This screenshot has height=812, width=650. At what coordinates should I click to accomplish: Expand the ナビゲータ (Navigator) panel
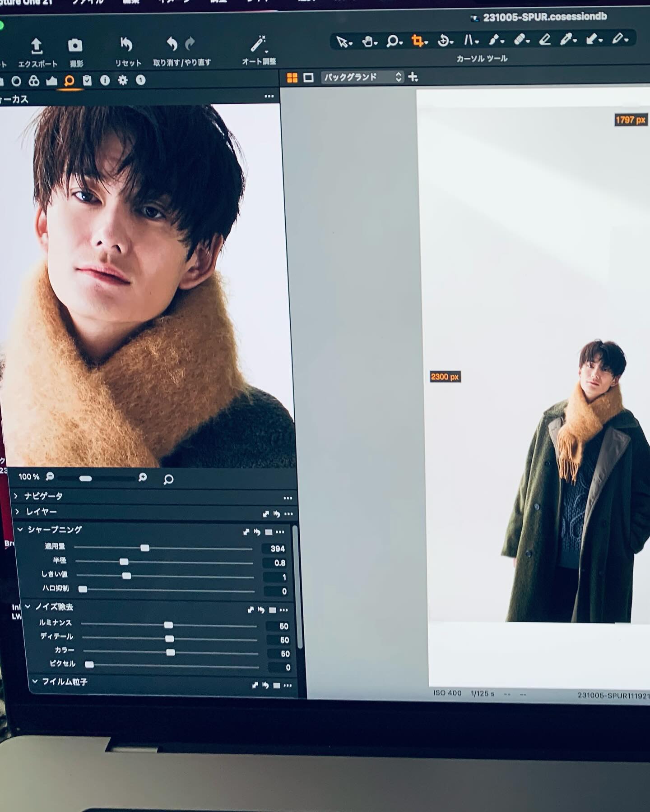(16, 496)
